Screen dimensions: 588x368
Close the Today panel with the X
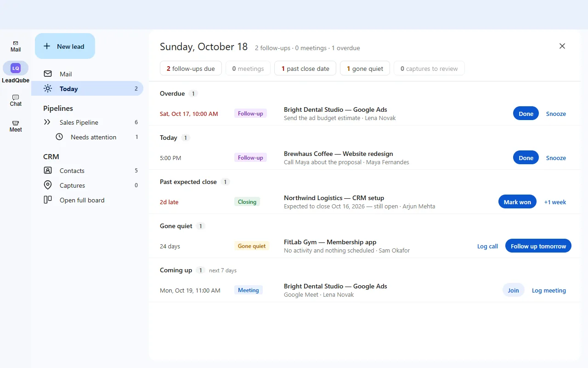click(562, 46)
